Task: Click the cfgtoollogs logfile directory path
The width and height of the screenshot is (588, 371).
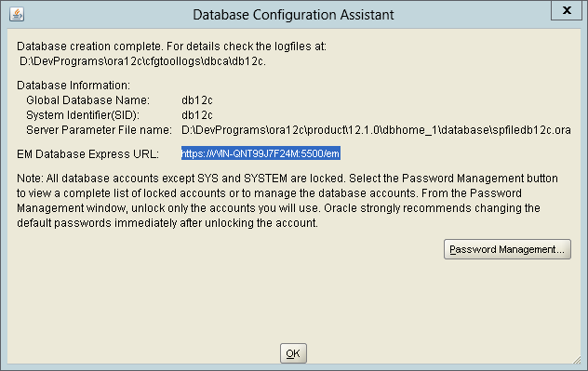Action: click(142, 61)
